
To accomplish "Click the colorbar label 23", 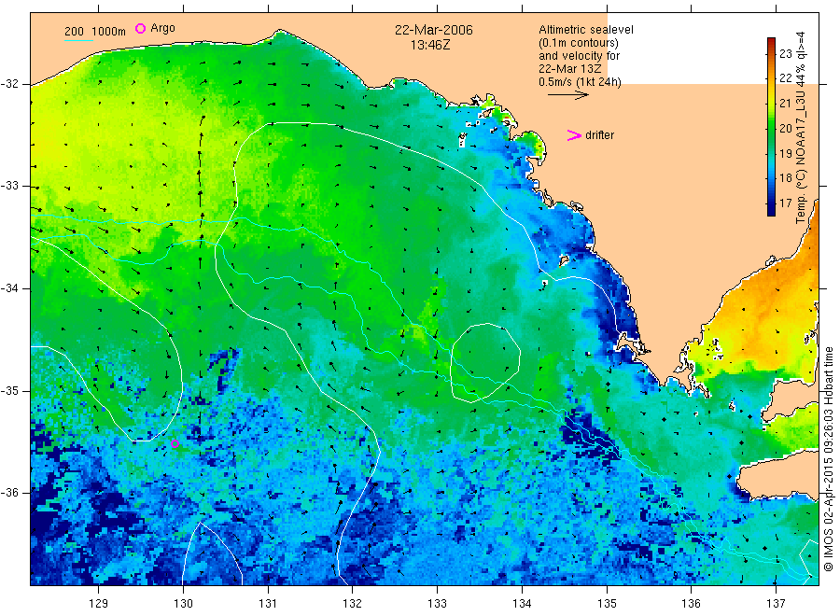I will [785, 53].
